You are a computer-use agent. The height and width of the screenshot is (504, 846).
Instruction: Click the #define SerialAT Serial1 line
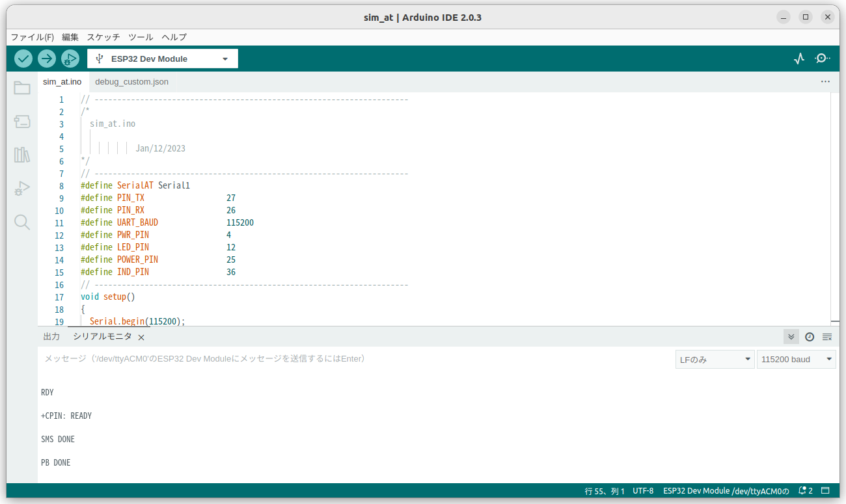135,185
